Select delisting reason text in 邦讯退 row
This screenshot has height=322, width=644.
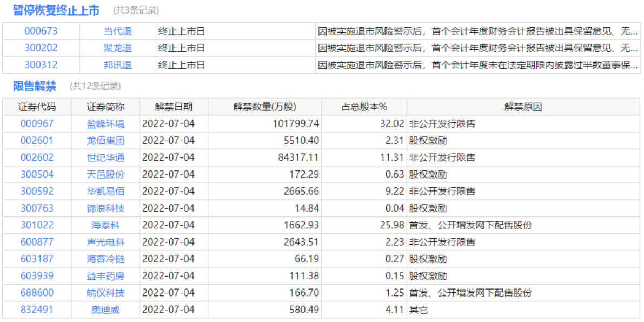click(478, 65)
